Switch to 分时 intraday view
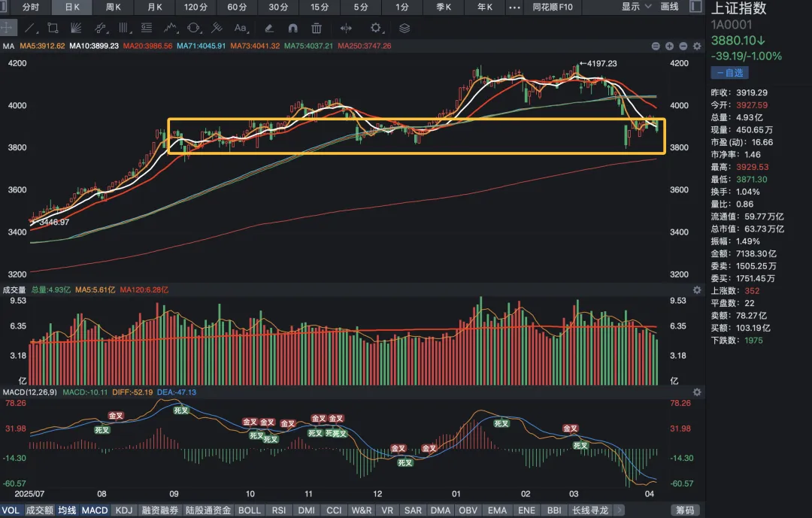 [31, 8]
